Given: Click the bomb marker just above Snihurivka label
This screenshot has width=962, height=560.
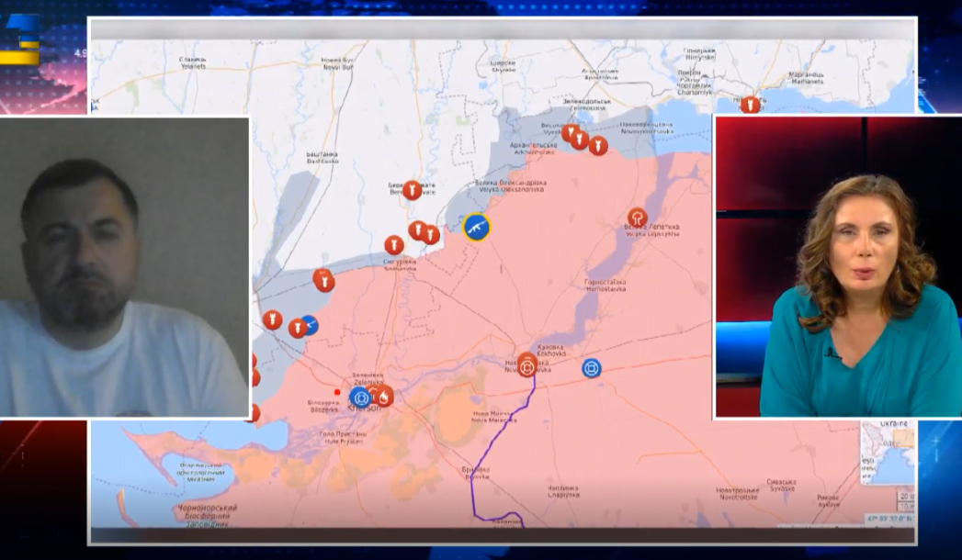Looking at the screenshot, I should [x=394, y=245].
